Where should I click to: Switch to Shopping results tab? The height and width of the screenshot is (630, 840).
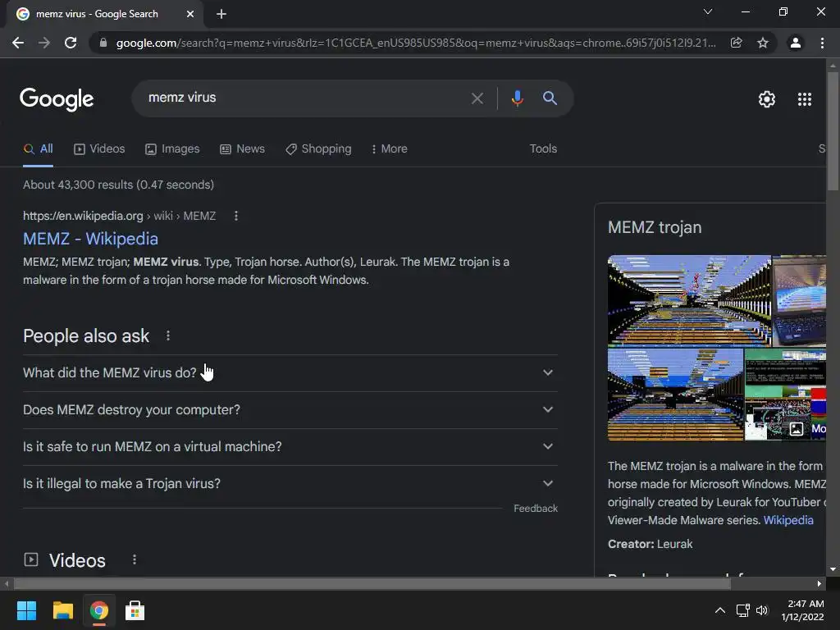(x=319, y=149)
